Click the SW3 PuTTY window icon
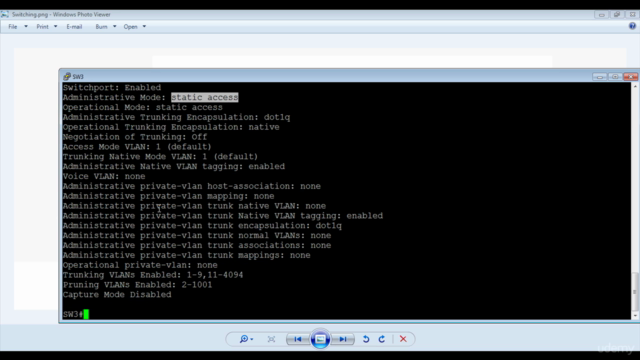The height and width of the screenshot is (360, 640). coord(67,76)
